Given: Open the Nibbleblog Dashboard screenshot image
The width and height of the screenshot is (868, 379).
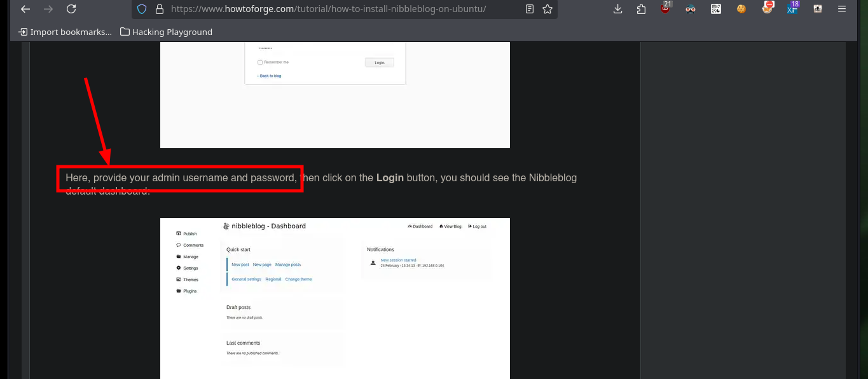Looking at the screenshot, I should (x=335, y=298).
